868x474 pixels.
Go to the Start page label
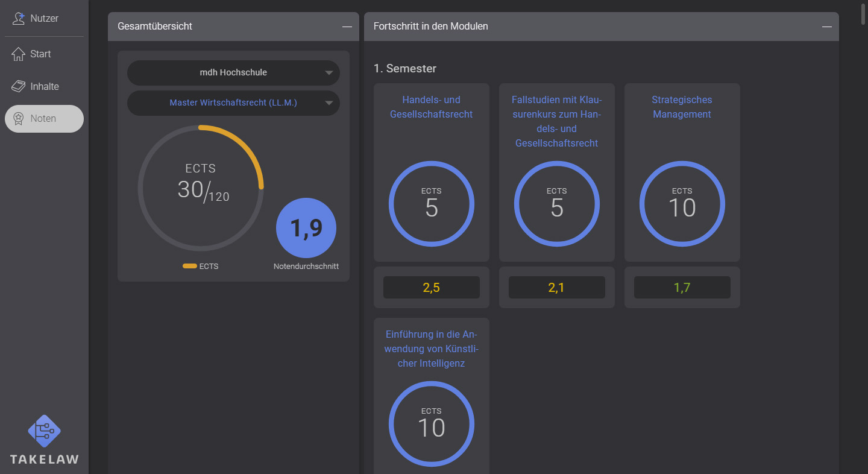tap(40, 54)
